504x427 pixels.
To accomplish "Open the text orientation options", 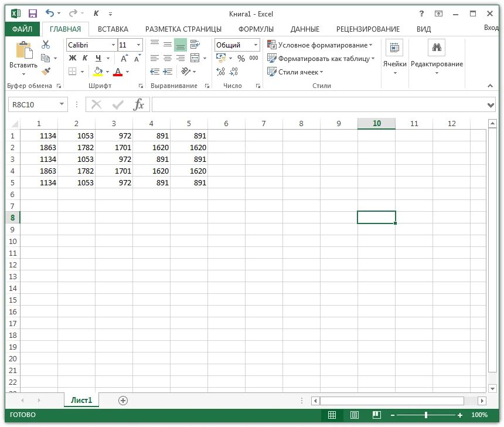I will (x=186, y=72).
